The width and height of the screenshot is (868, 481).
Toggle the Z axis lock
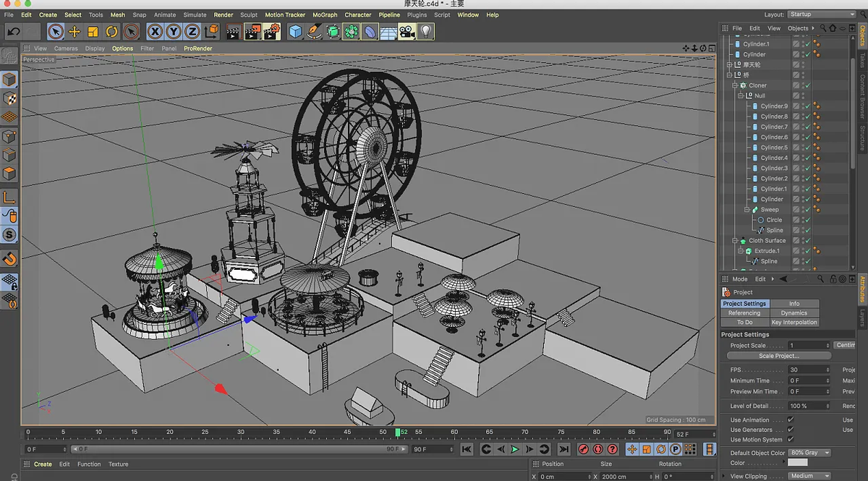[192, 31]
